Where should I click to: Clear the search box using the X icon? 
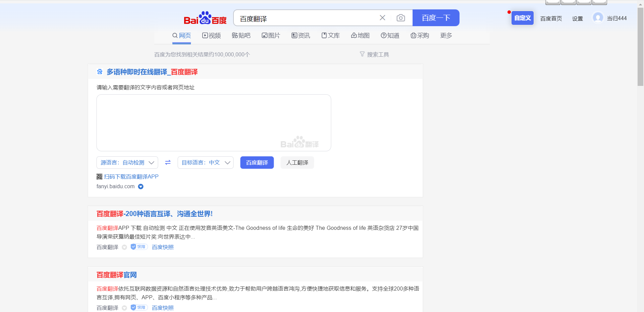(x=382, y=18)
